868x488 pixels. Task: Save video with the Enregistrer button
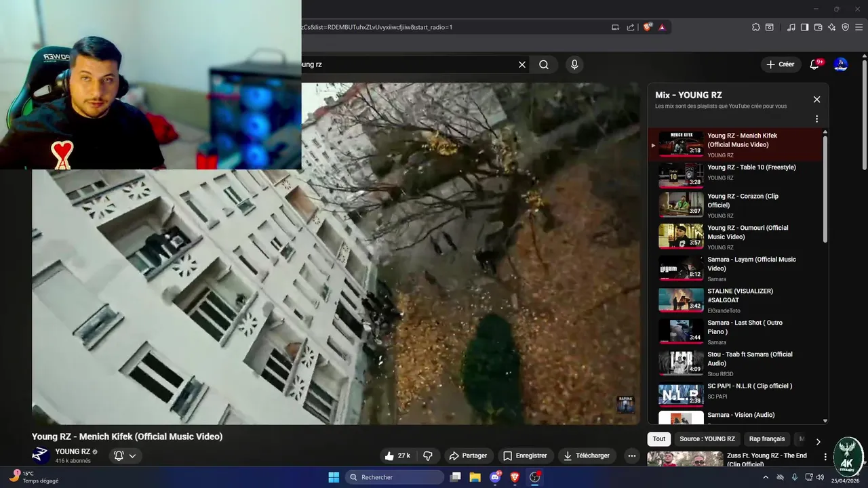(x=525, y=455)
